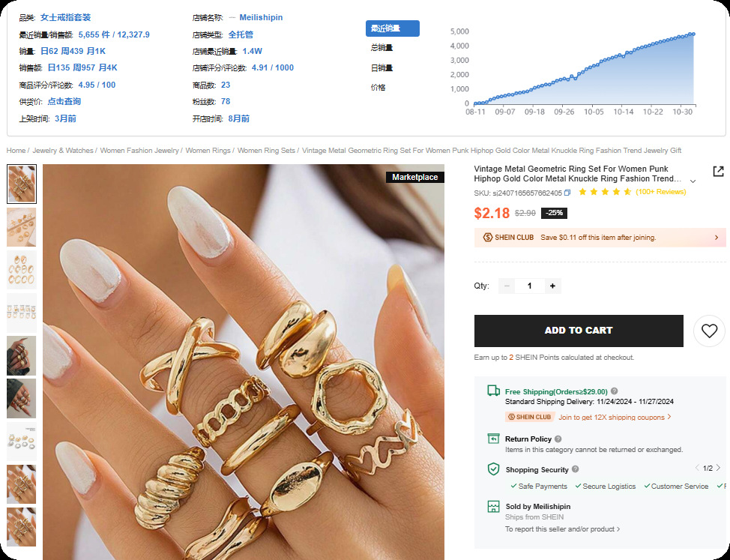Viewport: 730px width, 560px height.
Task: Open SHEIN CLUB savings banner arrow
Action: 717,238
